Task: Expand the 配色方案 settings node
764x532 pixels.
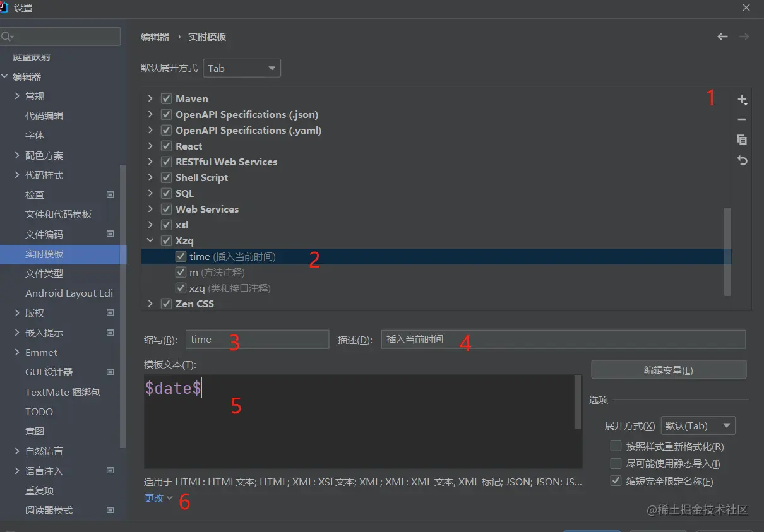Action: (x=17, y=155)
